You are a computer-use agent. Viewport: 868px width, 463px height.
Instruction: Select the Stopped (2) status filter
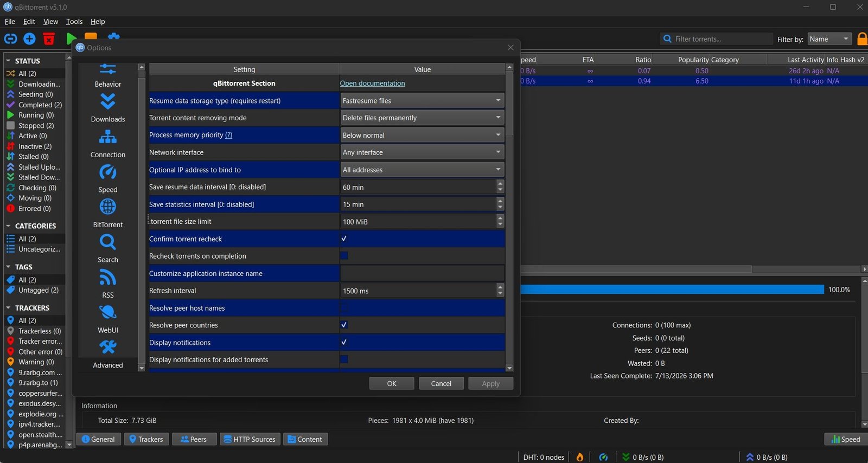[35, 125]
